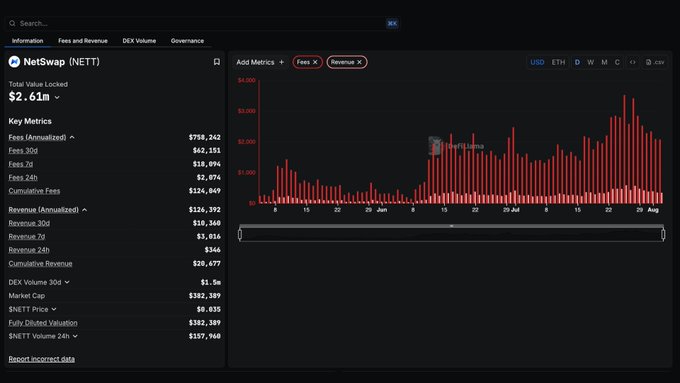Click the Revenue 7d link

26,236
